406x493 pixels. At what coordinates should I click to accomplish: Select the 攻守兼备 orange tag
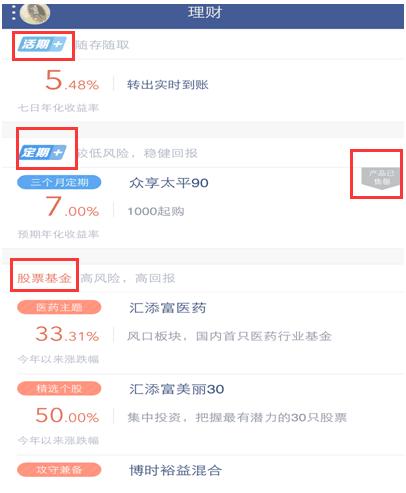pos(59,470)
